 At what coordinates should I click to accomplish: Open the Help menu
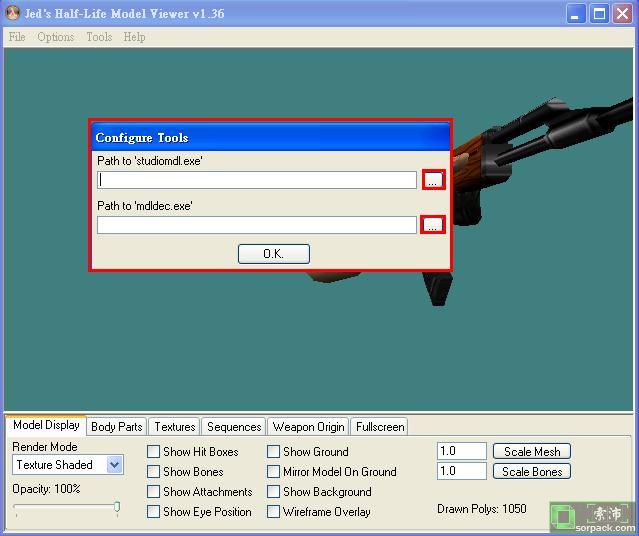click(x=134, y=37)
